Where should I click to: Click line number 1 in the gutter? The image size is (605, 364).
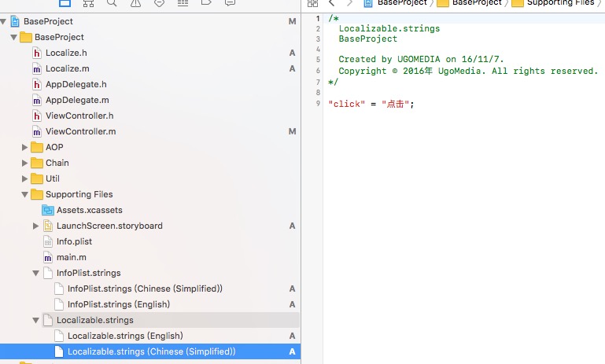[x=318, y=19]
